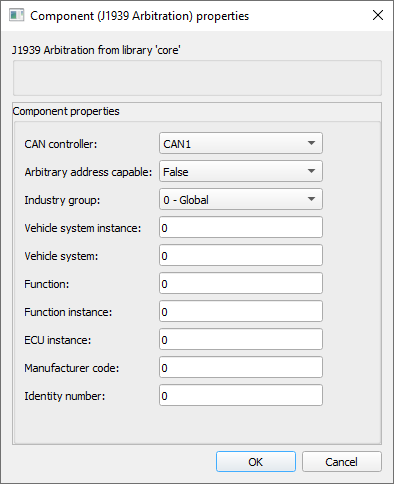
Task: Click the "Manufacturer code:" label text
Action: click(x=72, y=368)
